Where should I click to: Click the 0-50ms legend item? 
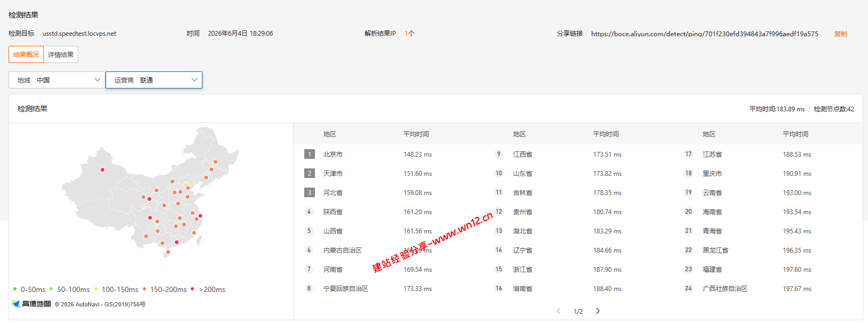point(29,289)
